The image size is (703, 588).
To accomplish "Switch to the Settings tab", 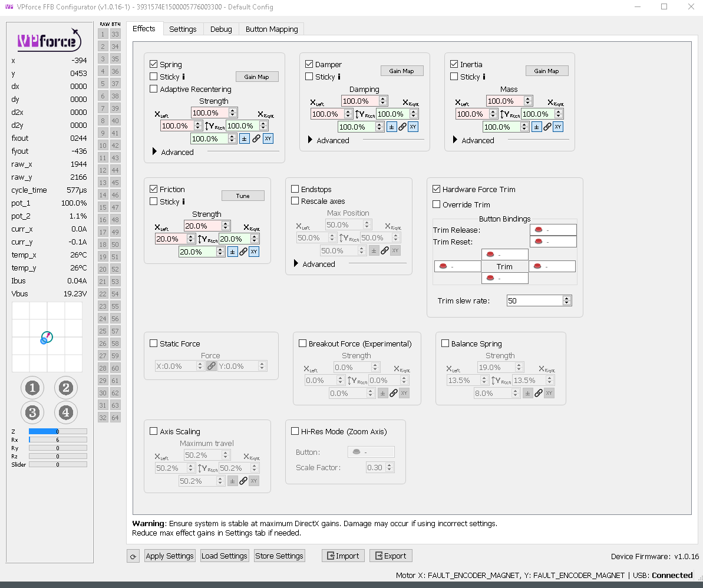I will [x=183, y=28].
